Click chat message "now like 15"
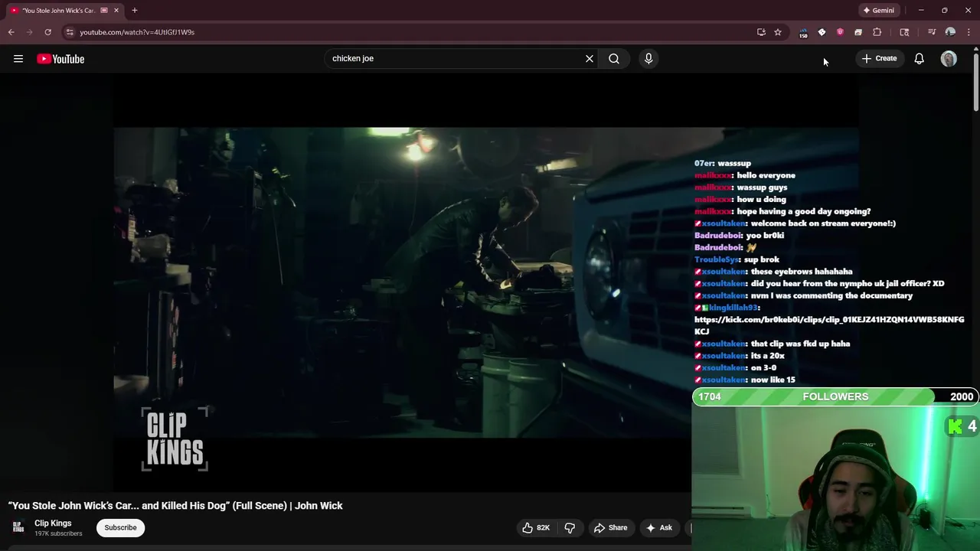This screenshot has height=551, width=980. [x=773, y=380]
